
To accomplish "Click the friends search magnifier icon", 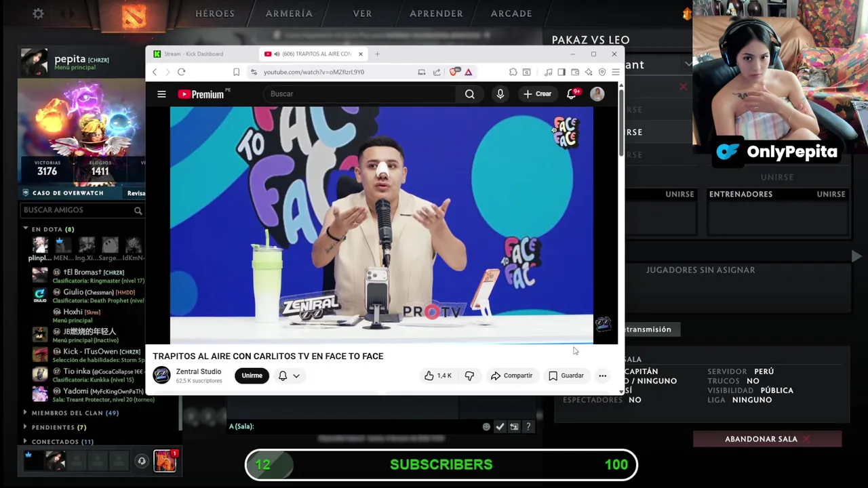I will pos(138,211).
